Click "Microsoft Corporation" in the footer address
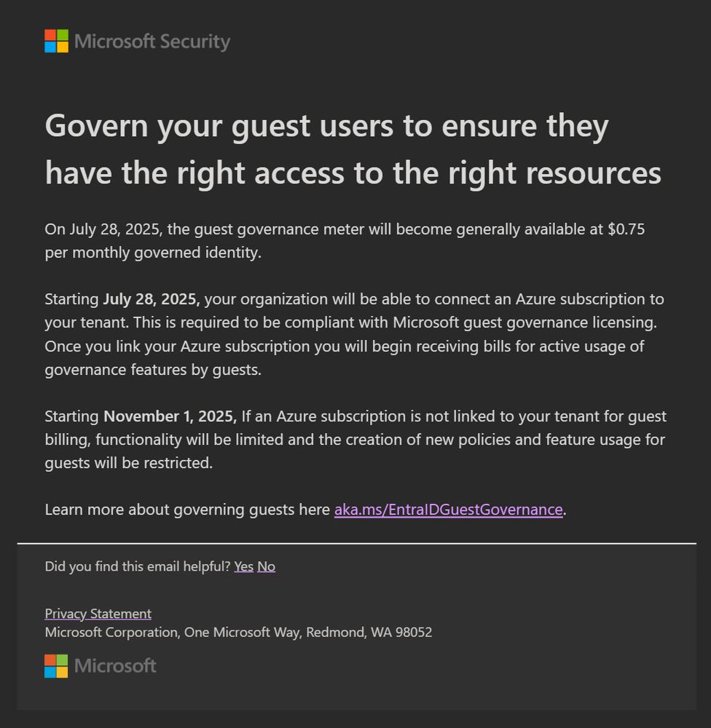 111,633
